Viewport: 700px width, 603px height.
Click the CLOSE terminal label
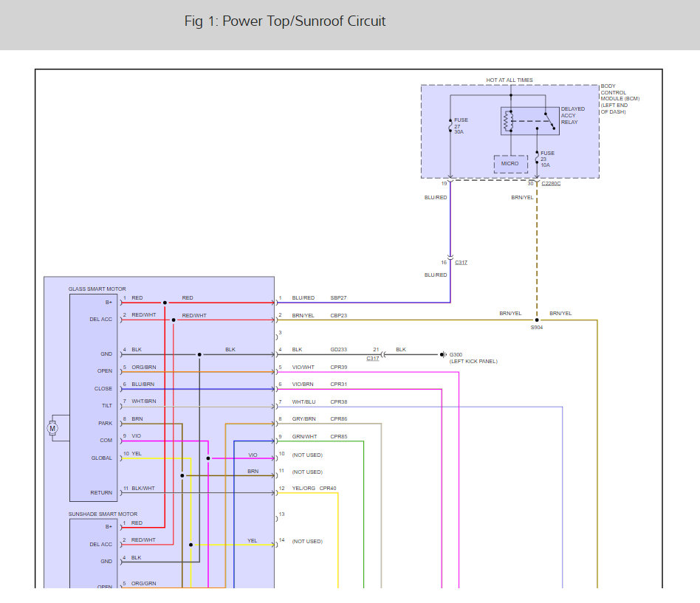[x=103, y=389]
